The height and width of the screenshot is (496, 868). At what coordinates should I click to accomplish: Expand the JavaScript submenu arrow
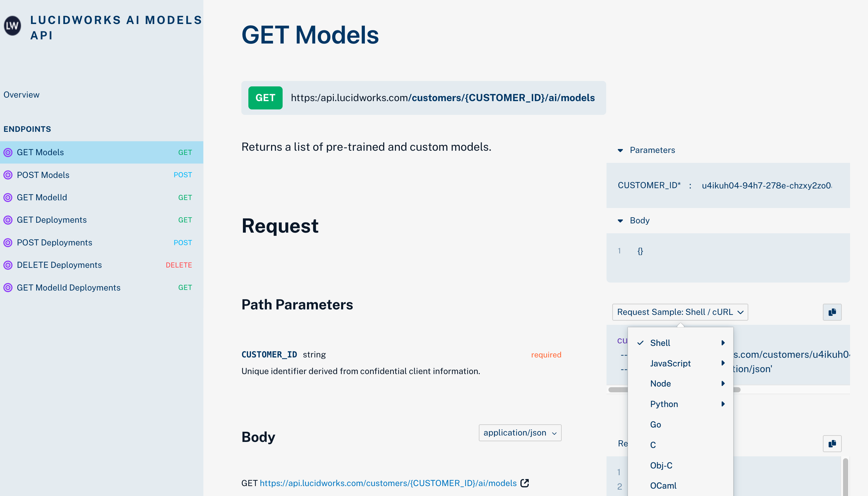[723, 363]
